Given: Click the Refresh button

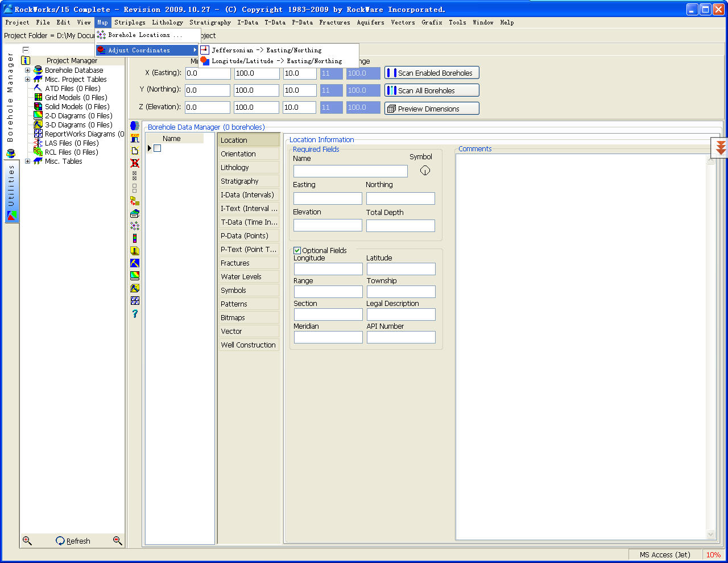Looking at the screenshot, I should coord(73,541).
